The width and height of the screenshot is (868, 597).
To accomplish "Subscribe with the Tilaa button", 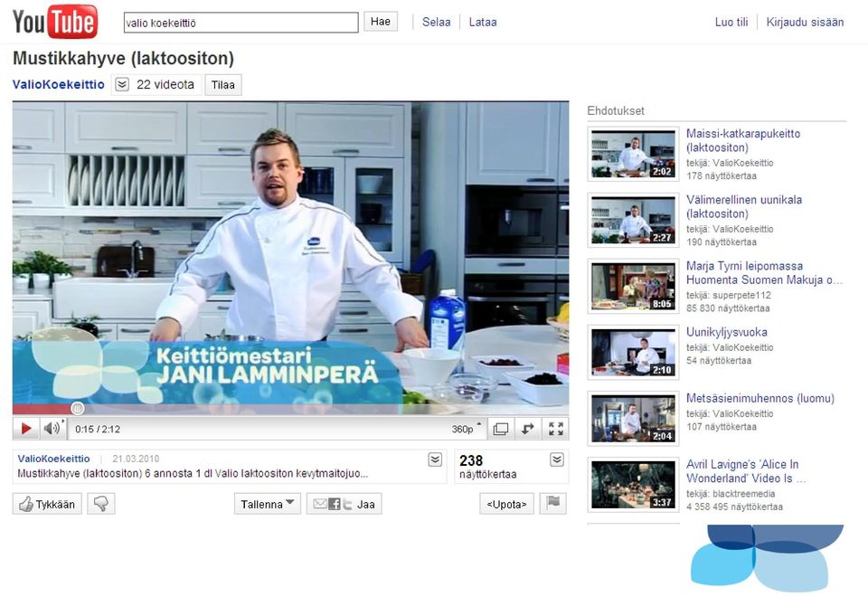I will pyautogui.click(x=223, y=85).
